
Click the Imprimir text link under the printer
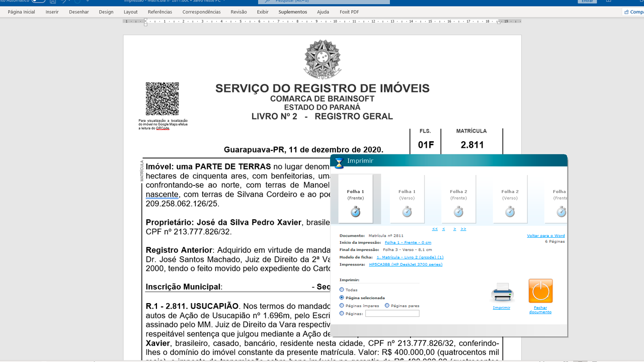[502, 308]
